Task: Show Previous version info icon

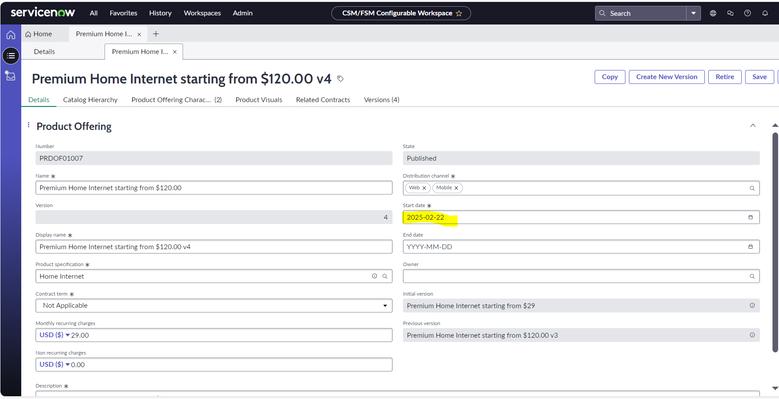Action: click(752, 335)
